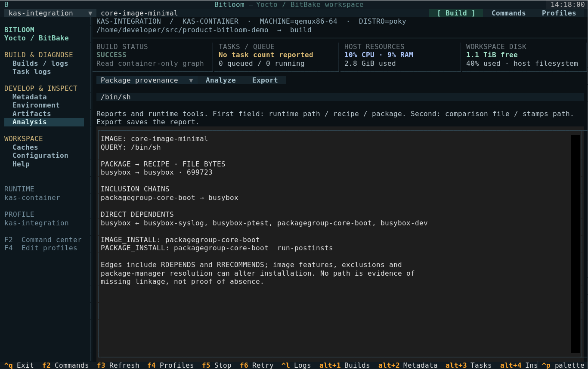This screenshot has height=369, width=588.
Task: Select the highlighted Analysis sidebar item
Action: click(44, 122)
